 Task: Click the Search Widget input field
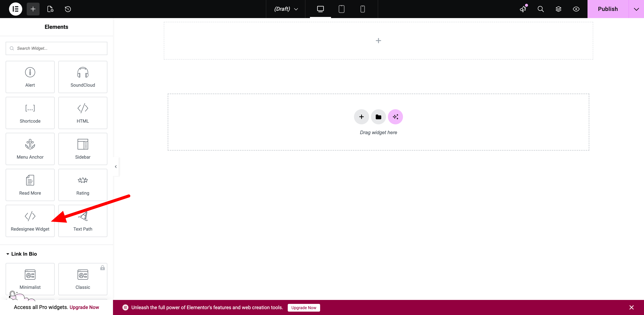click(x=56, y=48)
